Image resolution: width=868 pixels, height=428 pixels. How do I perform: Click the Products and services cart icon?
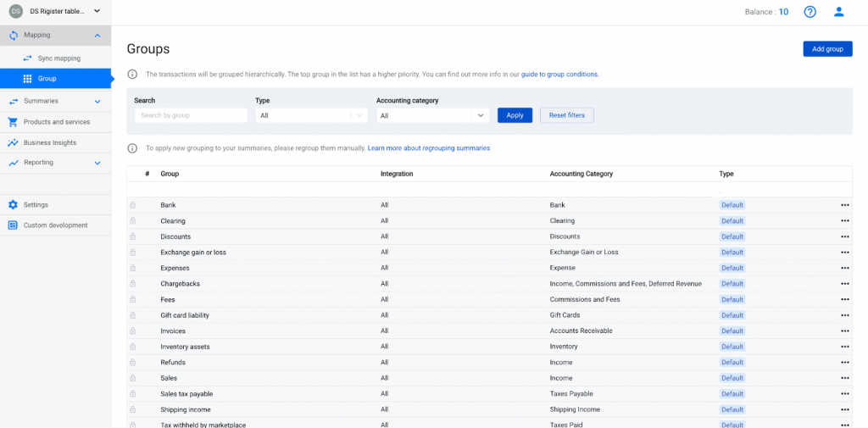[14, 122]
